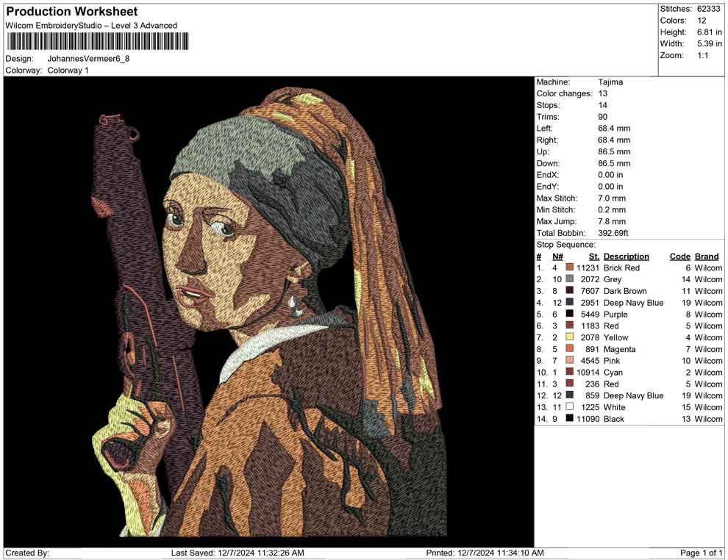Select the Black swatch in the last stop
The width and height of the screenshot is (728, 560).
(x=569, y=419)
